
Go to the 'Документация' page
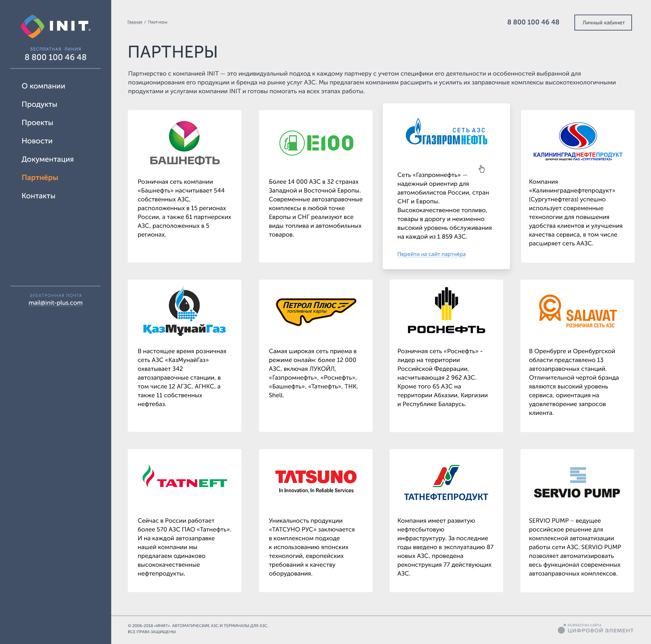pyautogui.click(x=47, y=159)
